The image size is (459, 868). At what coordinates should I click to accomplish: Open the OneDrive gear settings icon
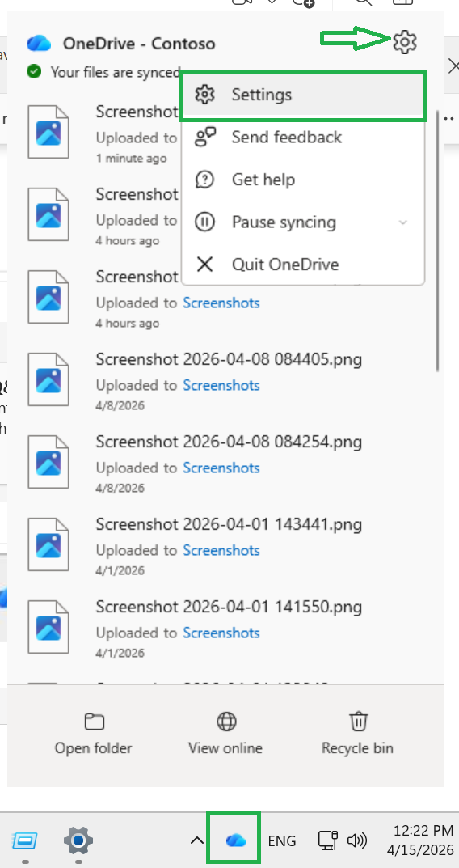(405, 41)
